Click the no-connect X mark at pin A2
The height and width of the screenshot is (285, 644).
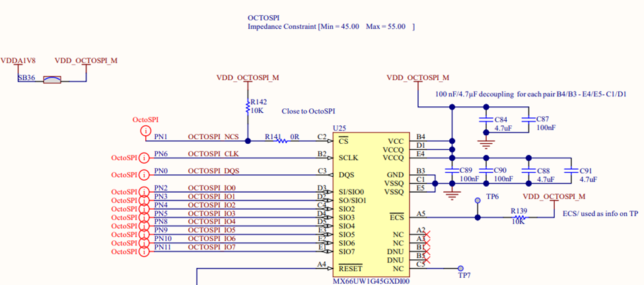click(x=427, y=235)
